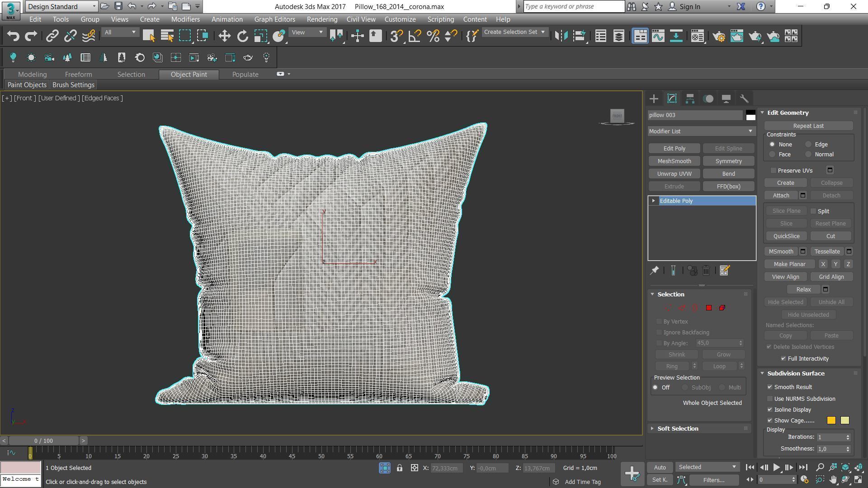The height and width of the screenshot is (488, 868).
Task: Click Configure Modifier Sets icon
Action: tap(724, 271)
